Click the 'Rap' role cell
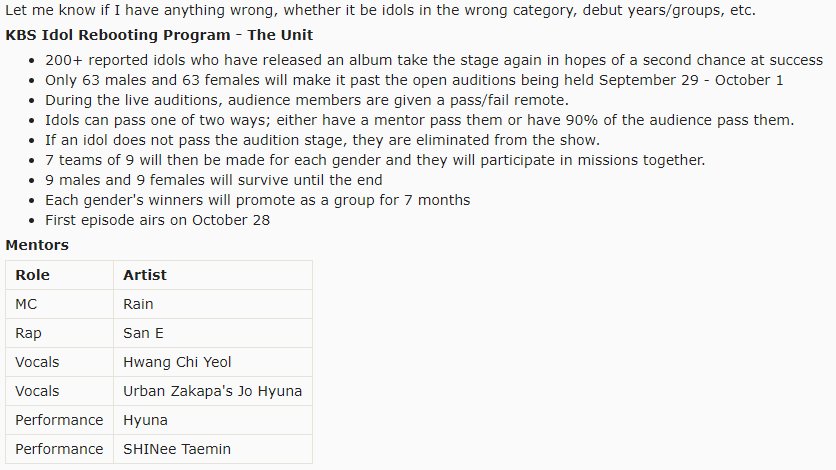This screenshot has height=470, width=836. point(28,333)
